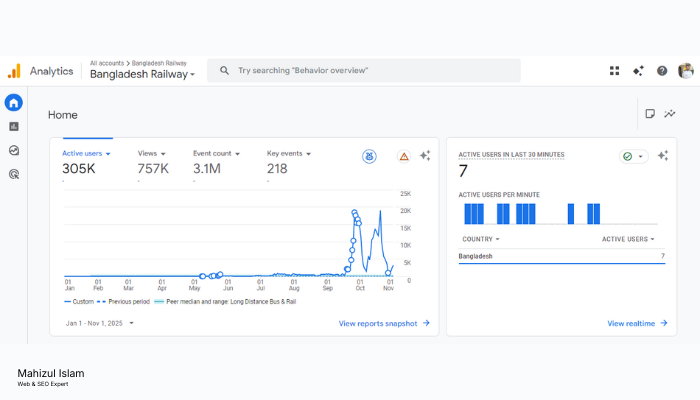Click the ACTIVE USERS IN LAST 30 MINUTES label
The width and height of the screenshot is (700, 400).
[511, 154]
